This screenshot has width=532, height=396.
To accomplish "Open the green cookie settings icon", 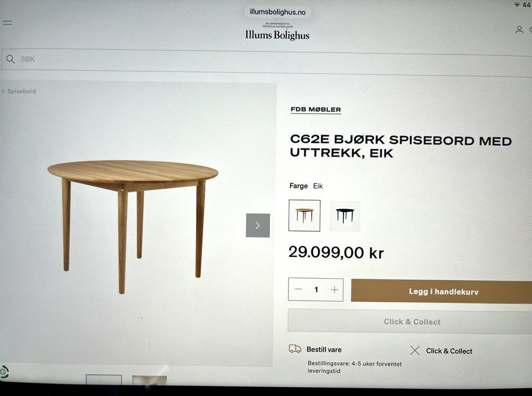I will coord(4,372).
